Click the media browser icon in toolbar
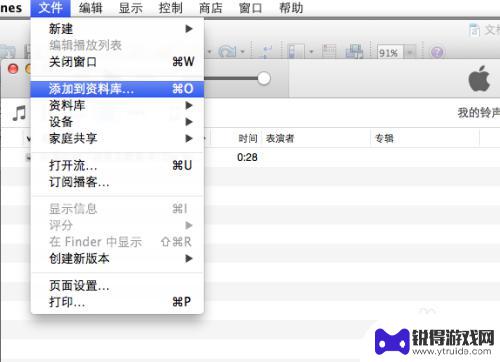 (354, 51)
